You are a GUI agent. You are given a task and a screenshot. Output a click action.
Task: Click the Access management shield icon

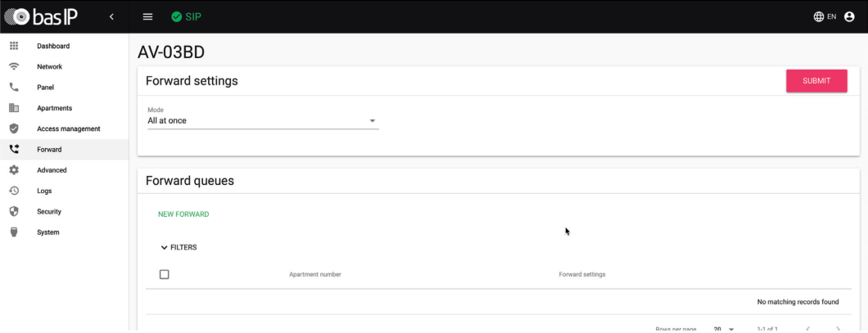tap(14, 128)
